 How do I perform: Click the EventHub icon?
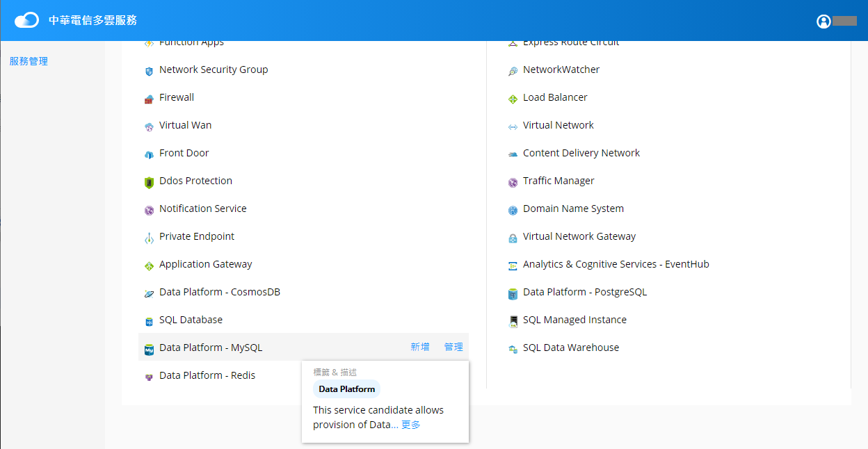coord(513,266)
